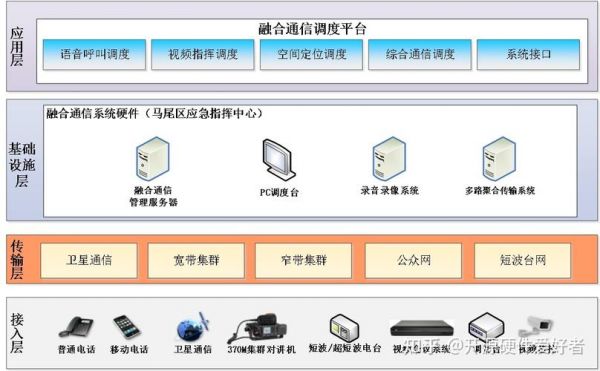This screenshot has width=600, height=371.
Task: Select the 多路聚合传输系统 caption text
Action: (x=500, y=190)
